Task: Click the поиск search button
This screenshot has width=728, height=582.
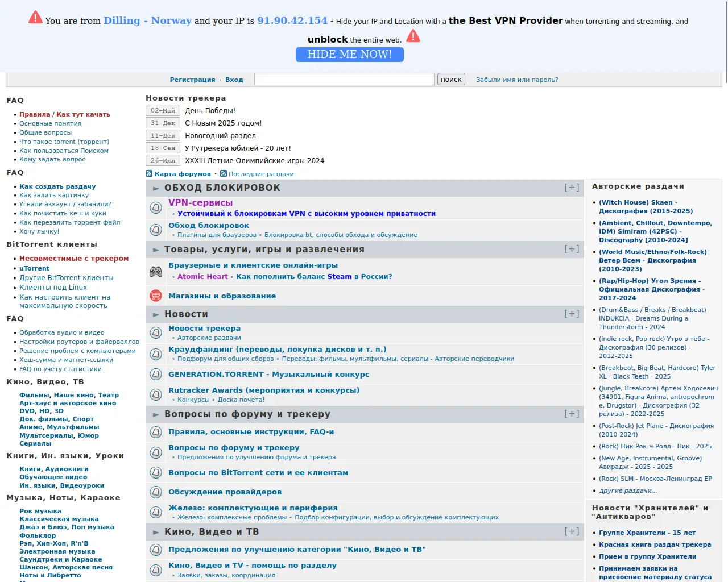Action: [451, 80]
